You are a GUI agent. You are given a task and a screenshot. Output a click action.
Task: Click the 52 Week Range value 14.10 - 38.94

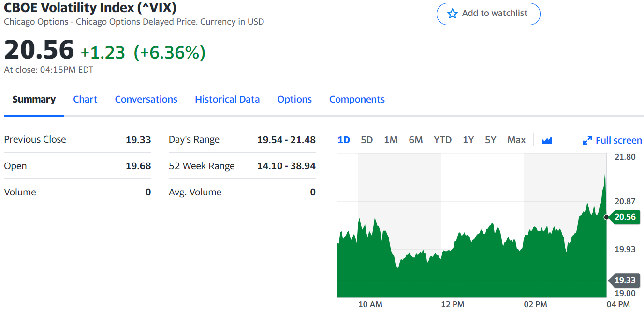click(x=286, y=166)
